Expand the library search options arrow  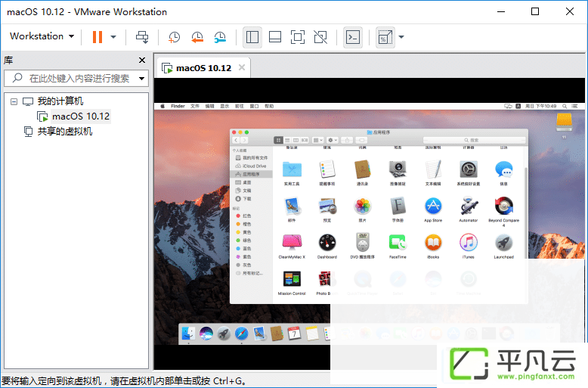[x=141, y=79]
